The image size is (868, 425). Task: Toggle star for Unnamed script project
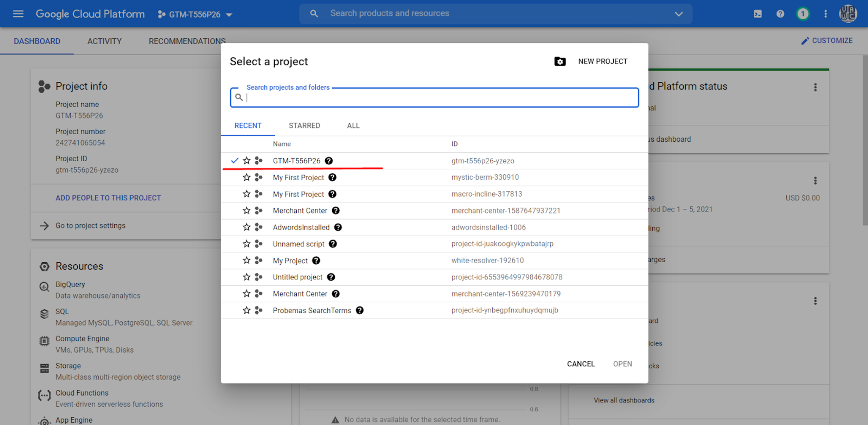click(x=246, y=244)
